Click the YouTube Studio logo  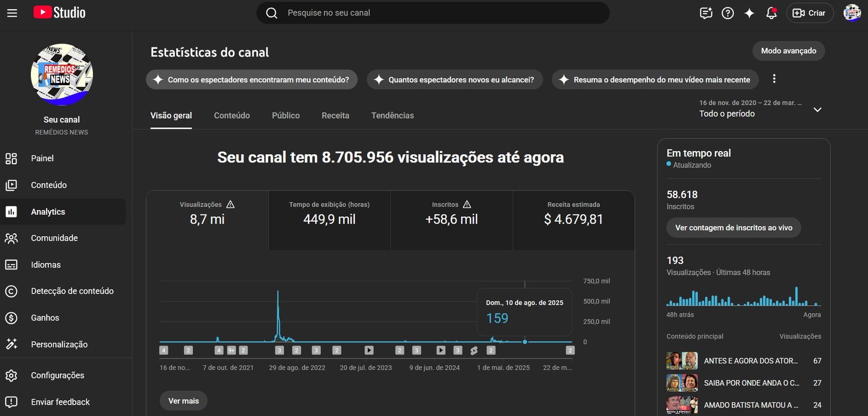pyautogui.click(x=60, y=12)
